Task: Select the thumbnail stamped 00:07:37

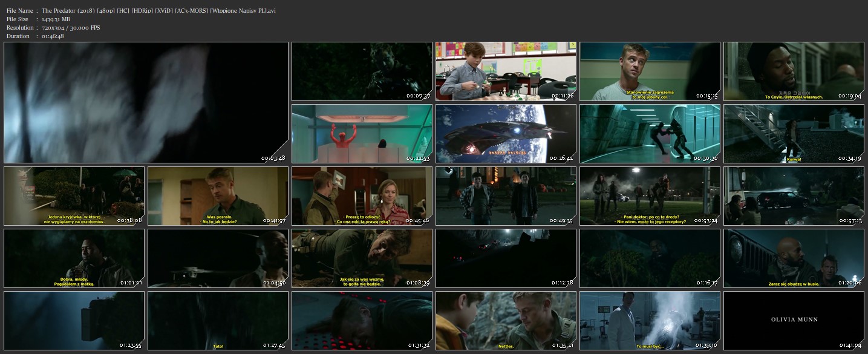Action: 362,71
